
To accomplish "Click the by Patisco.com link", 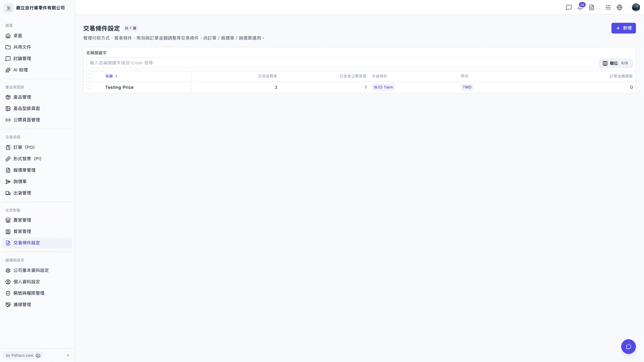I will pos(23,355).
